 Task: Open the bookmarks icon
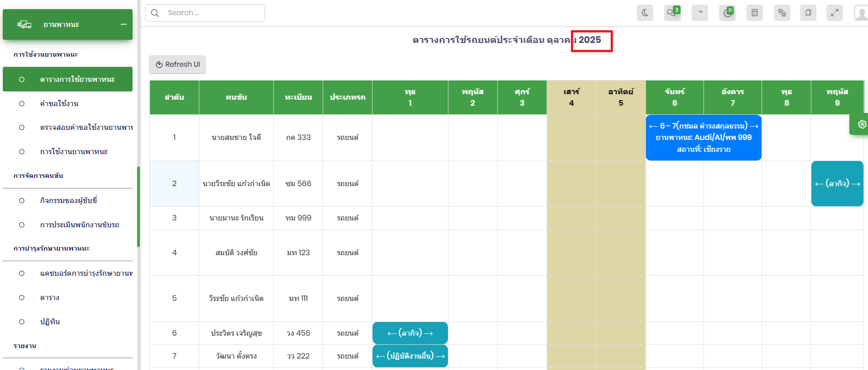pos(808,13)
